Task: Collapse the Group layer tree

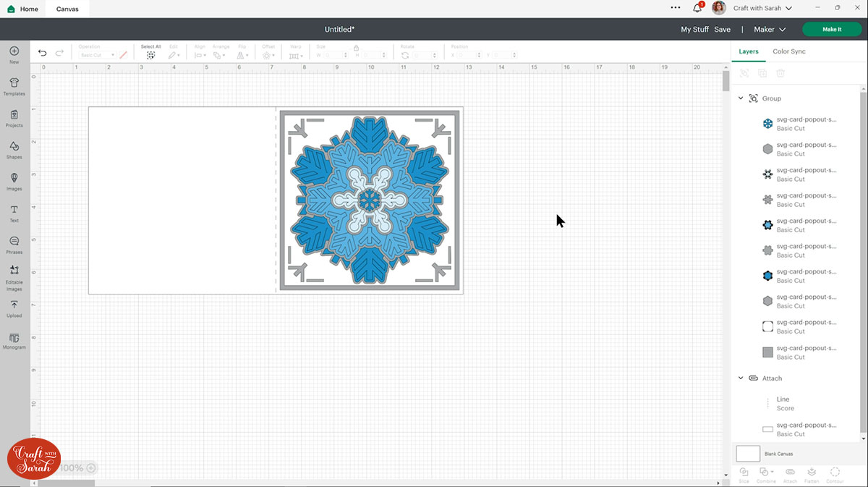Action: [x=741, y=98]
